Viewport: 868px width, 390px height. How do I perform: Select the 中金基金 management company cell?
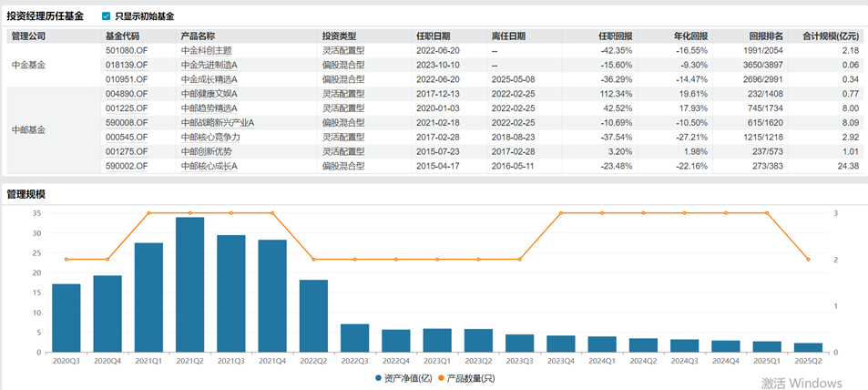pyautogui.click(x=27, y=66)
